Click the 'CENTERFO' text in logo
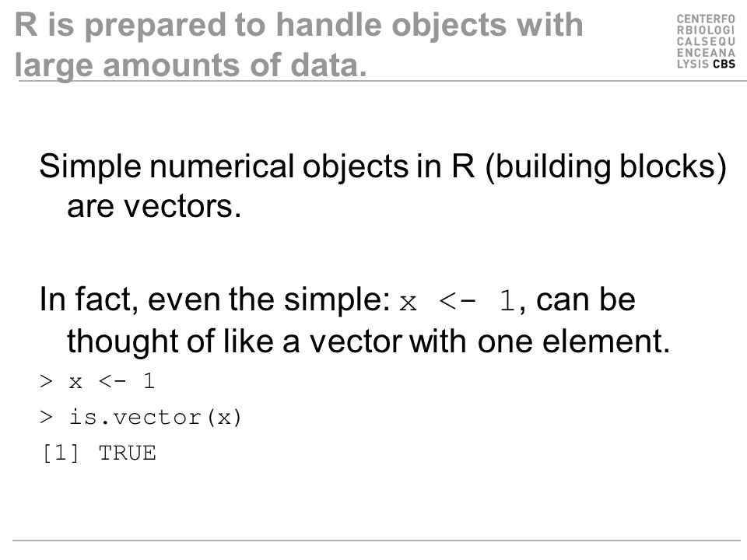747x560 pixels. (706, 19)
